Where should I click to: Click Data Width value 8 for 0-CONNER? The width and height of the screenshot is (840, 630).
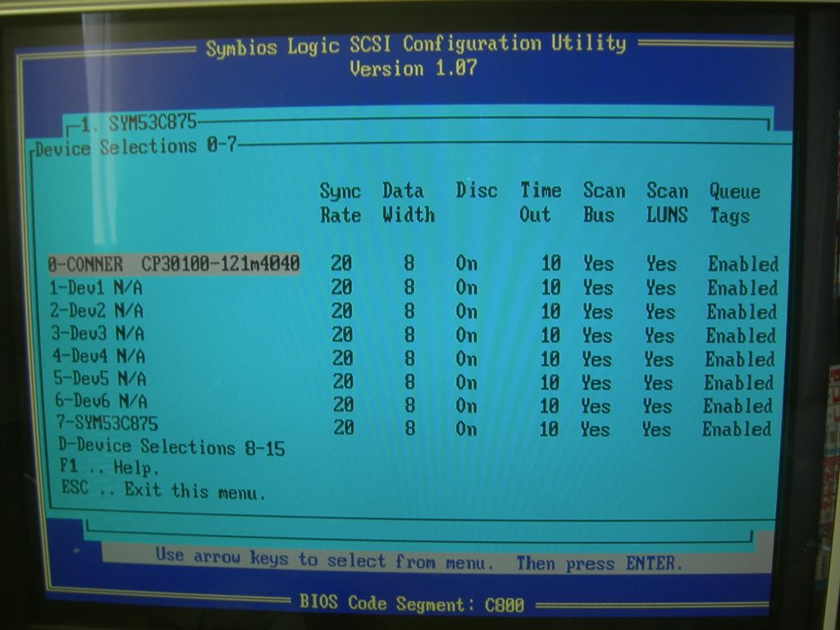pyautogui.click(x=409, y=263)
